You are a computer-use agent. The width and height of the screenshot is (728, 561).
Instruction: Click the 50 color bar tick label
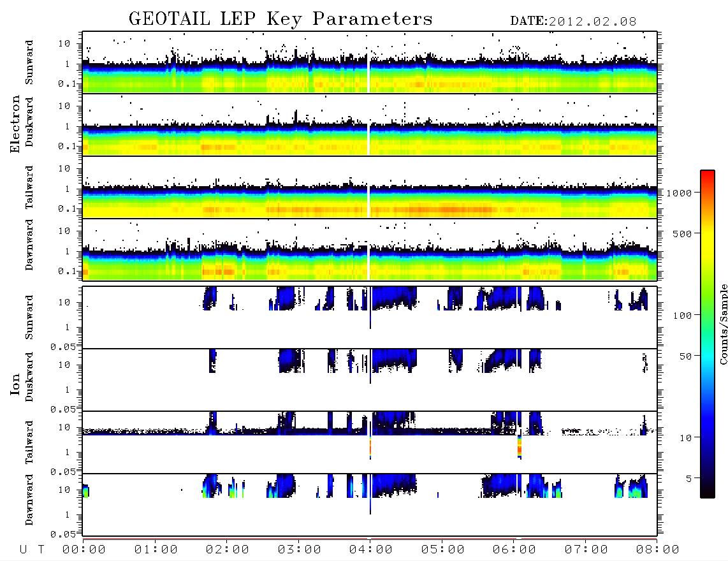pos(685,356)
